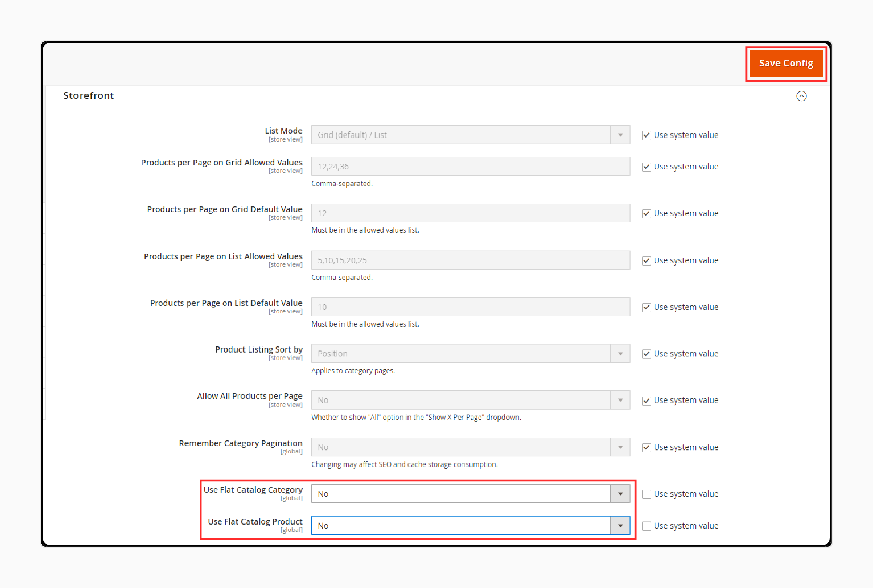Viewport: 873px width, 588px height.
Task: Click the 'Applies to category pages.' note
Action: click(353, 371)
